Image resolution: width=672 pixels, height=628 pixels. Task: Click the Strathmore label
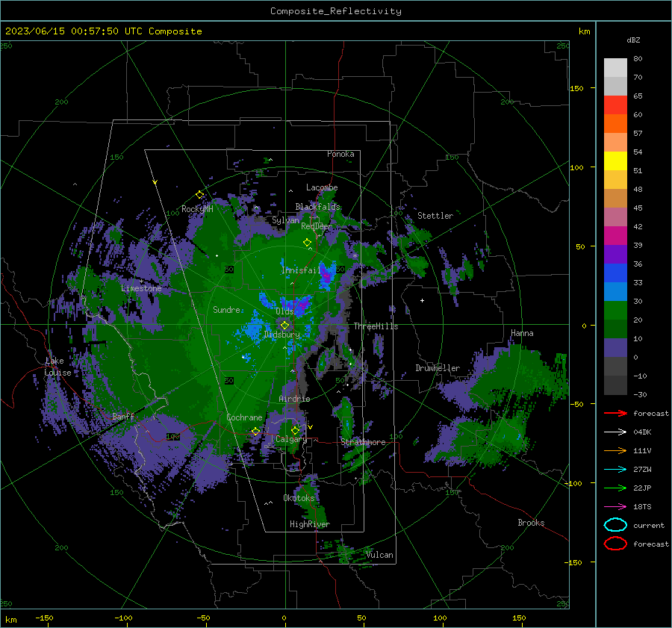[x=363, y=442]
